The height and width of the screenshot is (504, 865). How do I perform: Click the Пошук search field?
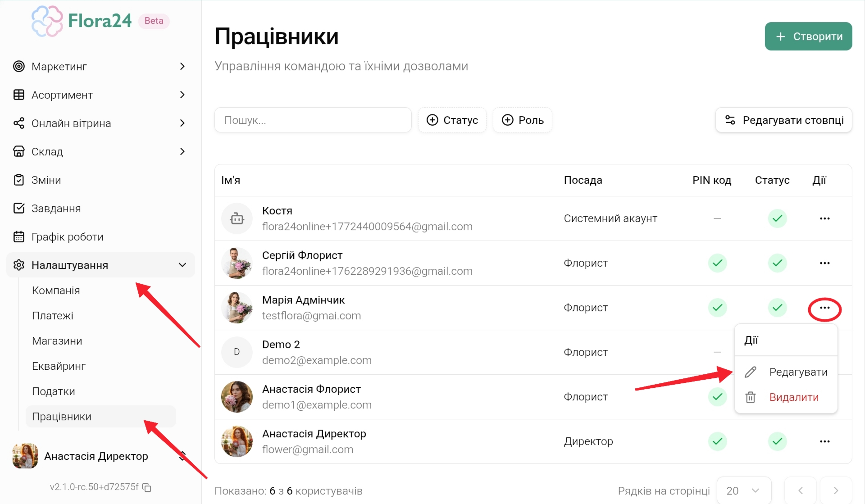click(x=313, y=120)
